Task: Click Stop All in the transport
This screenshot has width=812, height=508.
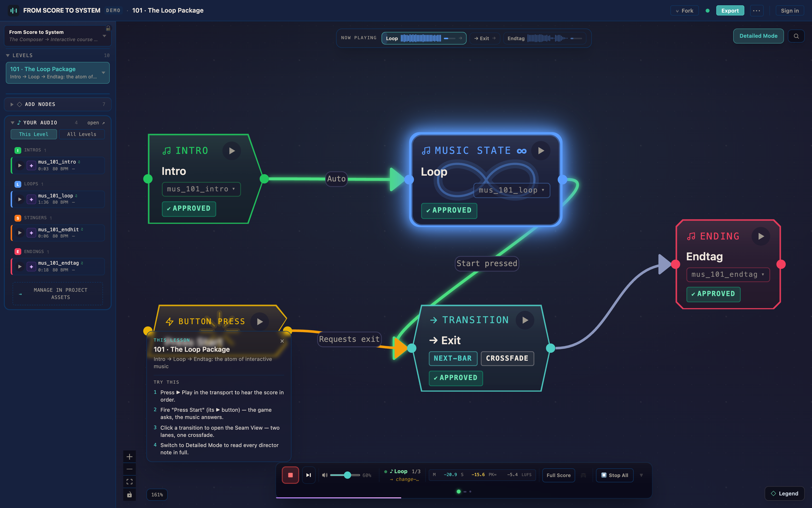Action: [x=615, y=475]
